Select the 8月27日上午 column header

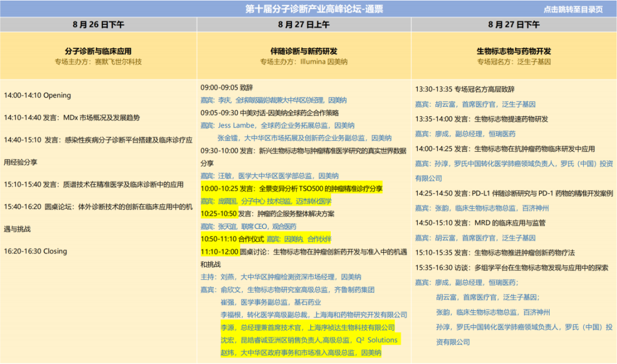[x=304, y=25]
